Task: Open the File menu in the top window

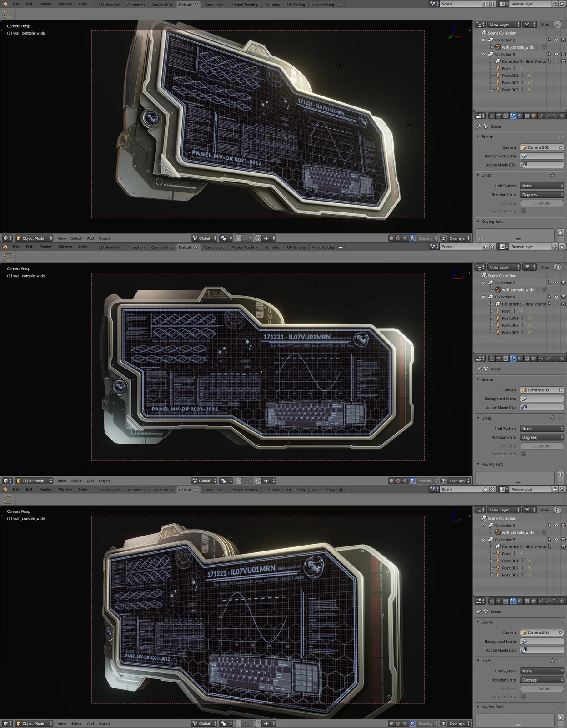Action: pyautogui.click(x=16, y=4)
